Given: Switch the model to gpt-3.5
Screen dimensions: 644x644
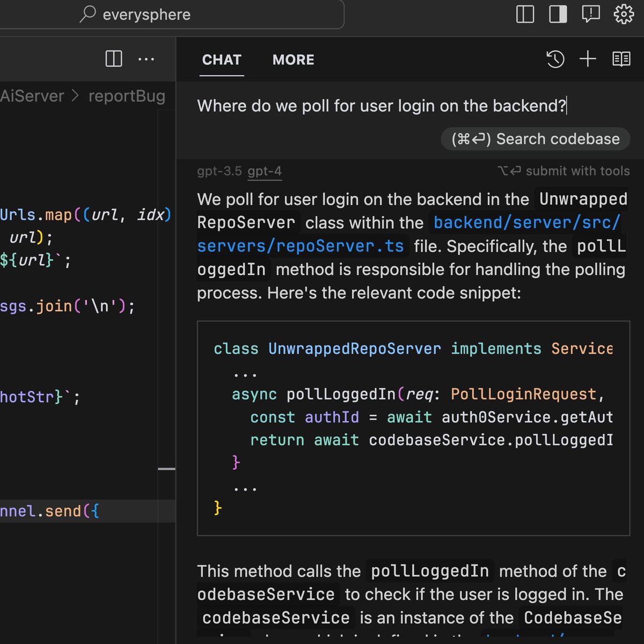Looking at the screenshot, I should (x=219, y=171).
